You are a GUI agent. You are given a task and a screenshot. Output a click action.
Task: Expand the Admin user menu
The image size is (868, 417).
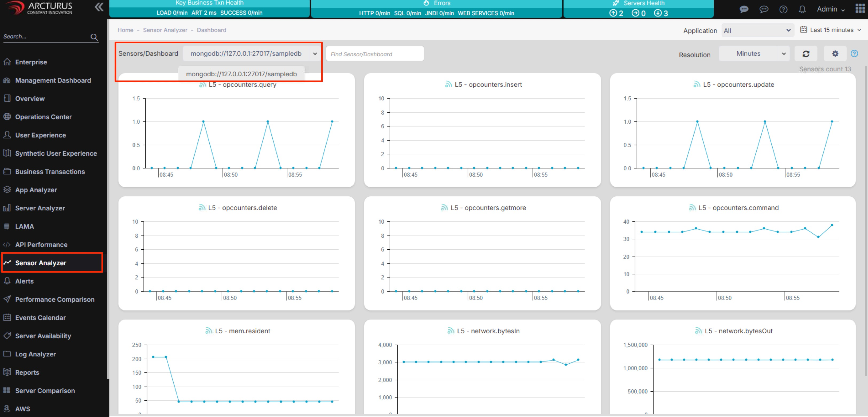(830, 9)
